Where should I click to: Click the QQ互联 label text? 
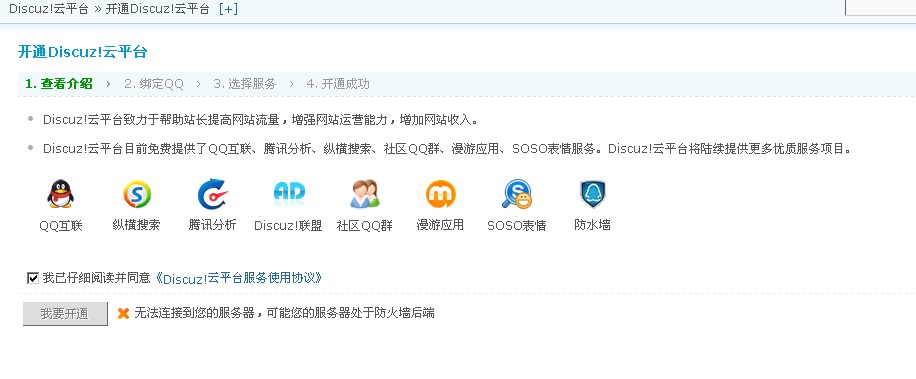(x=61, y=225)
